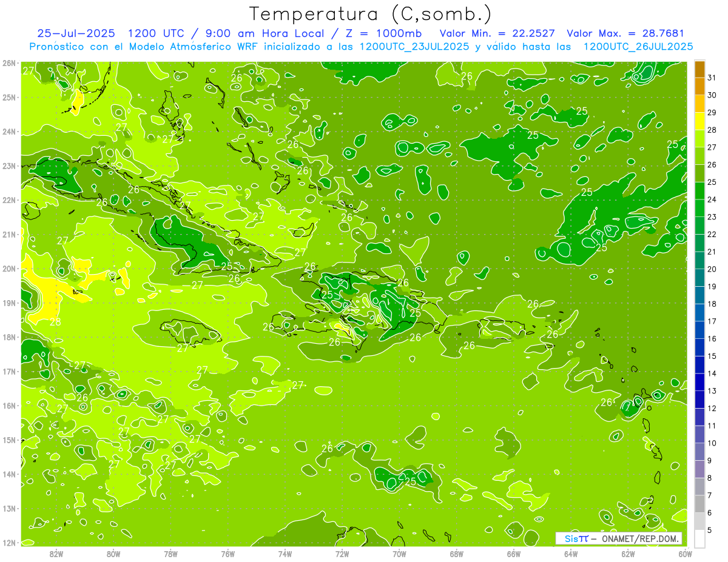Pick the green legend swatch between 24 and 25
Image resolution: width=728 pixels, height=562 pixels.
(700, 190)
